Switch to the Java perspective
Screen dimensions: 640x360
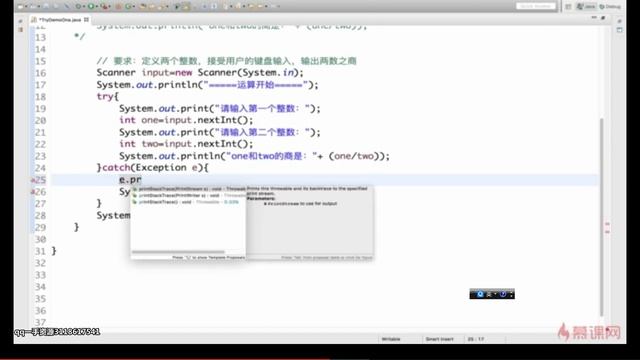(x=586, y=7)
